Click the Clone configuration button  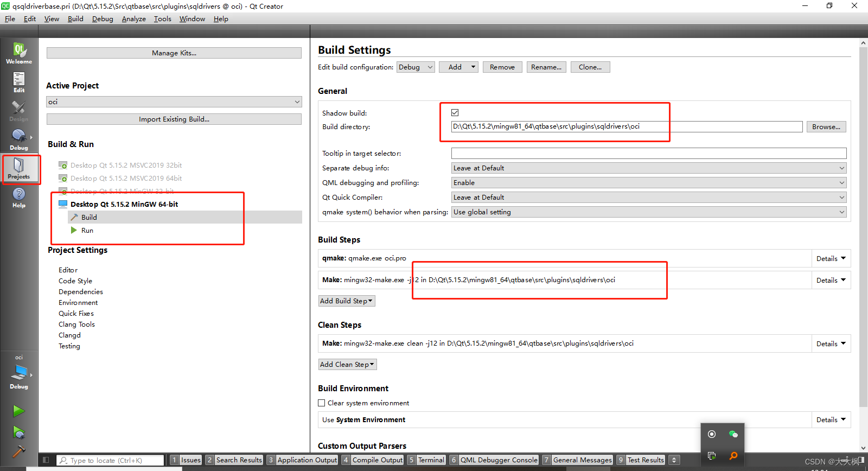pyautogui.click(x=590, y=67)
